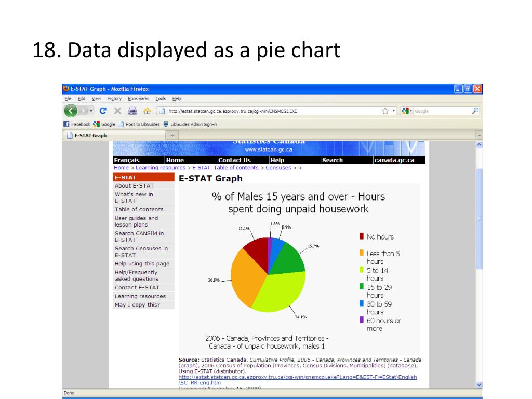Click the orange Less than 5 hours swatch
532x399 pixels.
pyautogui.click(x=362, y=253)
